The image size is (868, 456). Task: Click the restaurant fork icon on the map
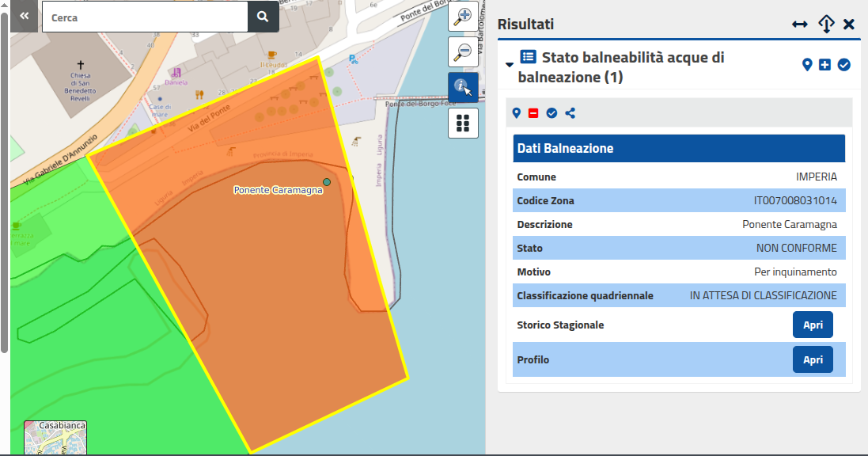pyautogui.click(x=199, y=95)
